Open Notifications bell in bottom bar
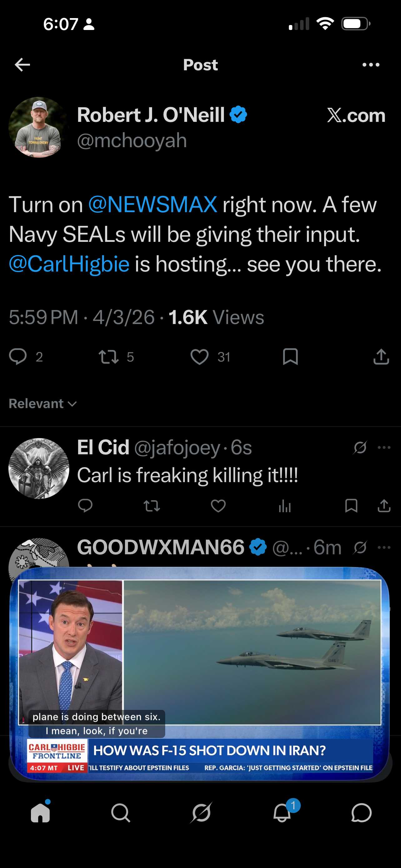401x868 pixels. point(282,813)
